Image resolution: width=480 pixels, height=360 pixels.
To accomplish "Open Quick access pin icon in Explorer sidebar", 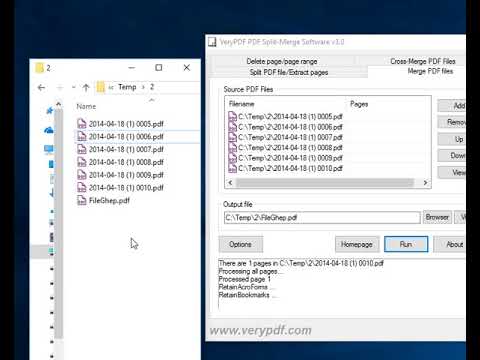I will click(49, 110).
